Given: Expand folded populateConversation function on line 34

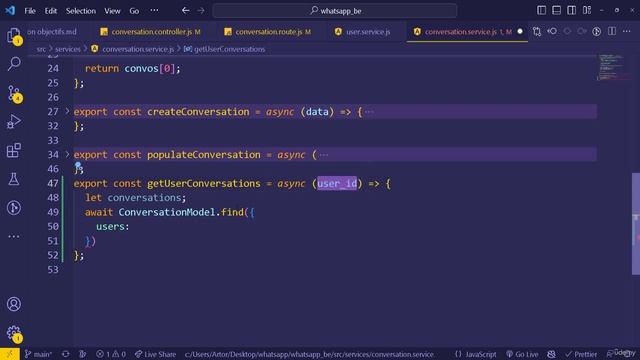Looking at the screenshot, I should point(67,154).
